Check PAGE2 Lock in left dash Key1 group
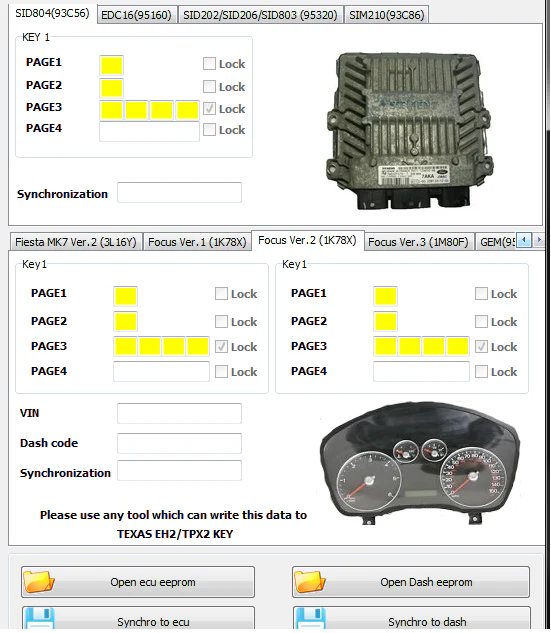The height and width of the screenshot is (633, 551). coord(221,321)
